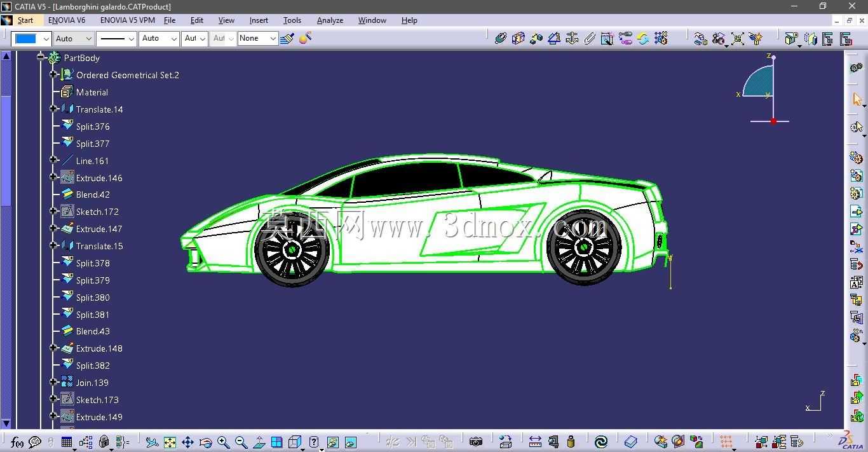The height and width of the screenshot is (452, 868).
Task: Open the ENOVIA V6 menu
Action: point(67,20)
